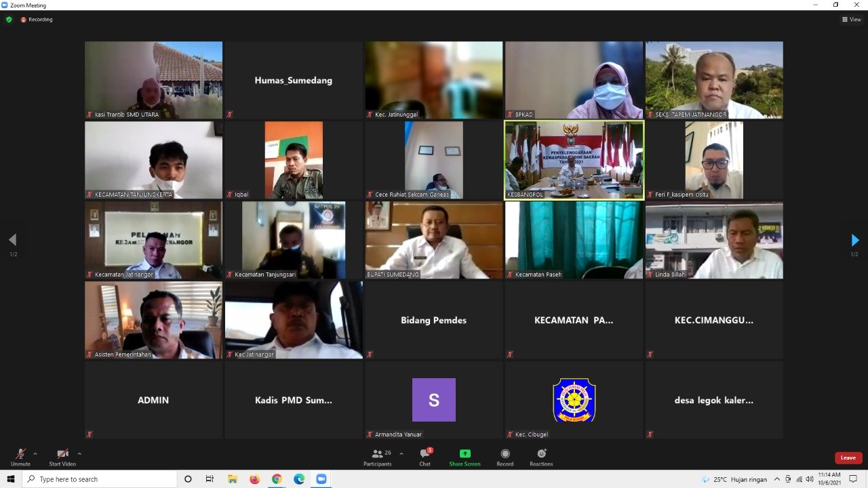This screenshot has height=488, width=868.
Task: Expand video options arrow beside Start Video
Action: [79, 453]
